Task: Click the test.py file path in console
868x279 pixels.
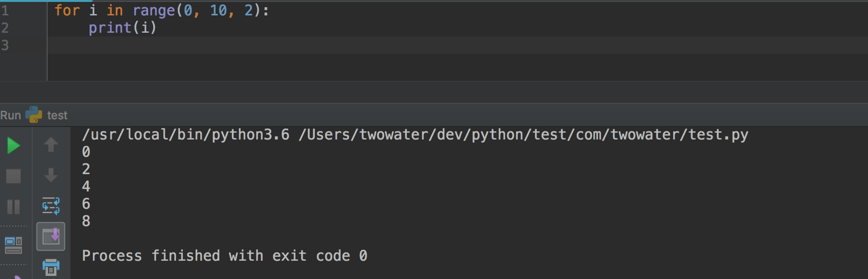Action: coord(523,135)
